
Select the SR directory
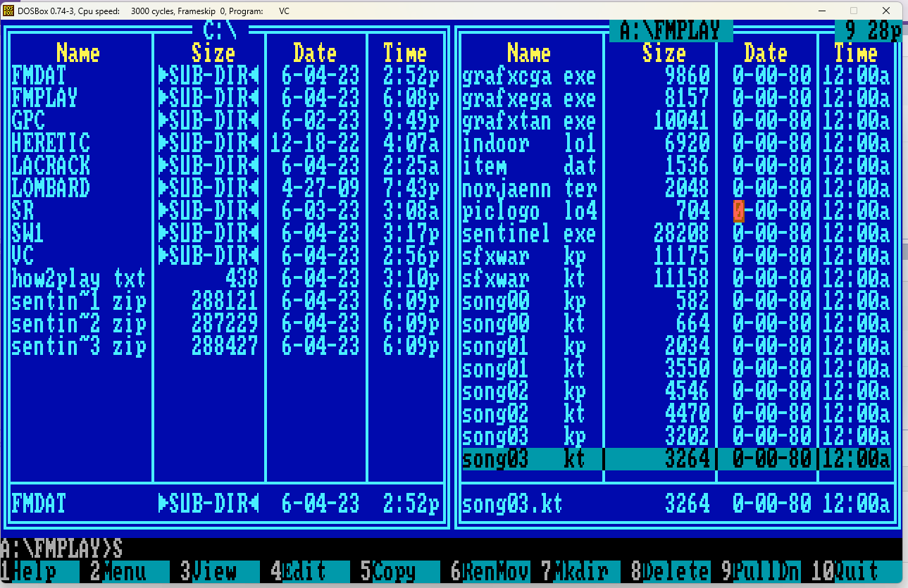click(x=225, y=211)
